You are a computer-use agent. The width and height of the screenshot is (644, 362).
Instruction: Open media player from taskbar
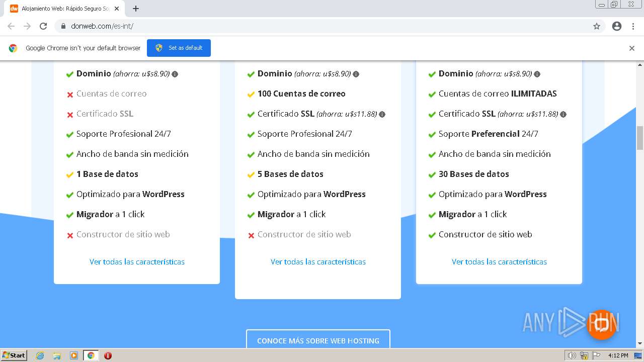[x=74, y=355]
